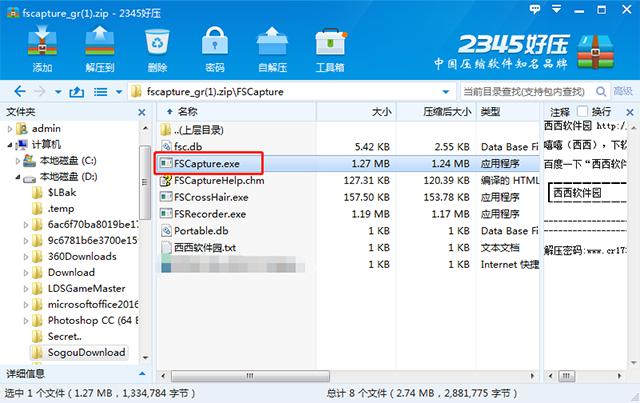Click file list horizontal scrollbar thumb
Viewport: 640px width, 403px height.
tap(250, 376)
